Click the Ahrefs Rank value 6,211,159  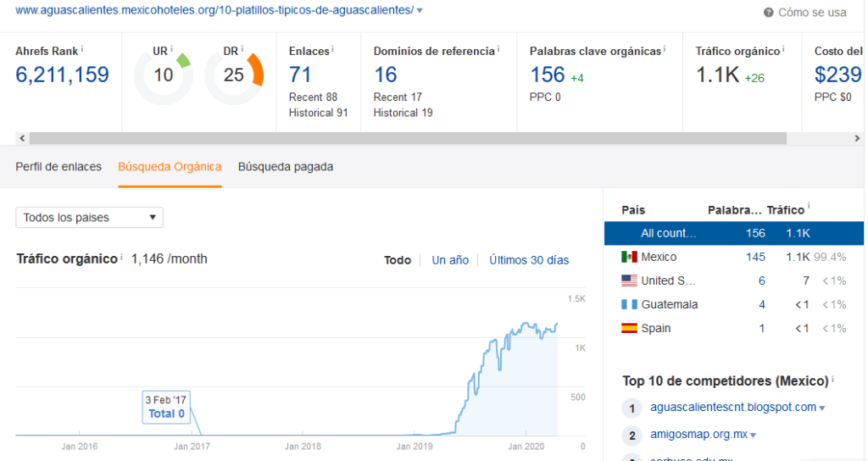62,75
